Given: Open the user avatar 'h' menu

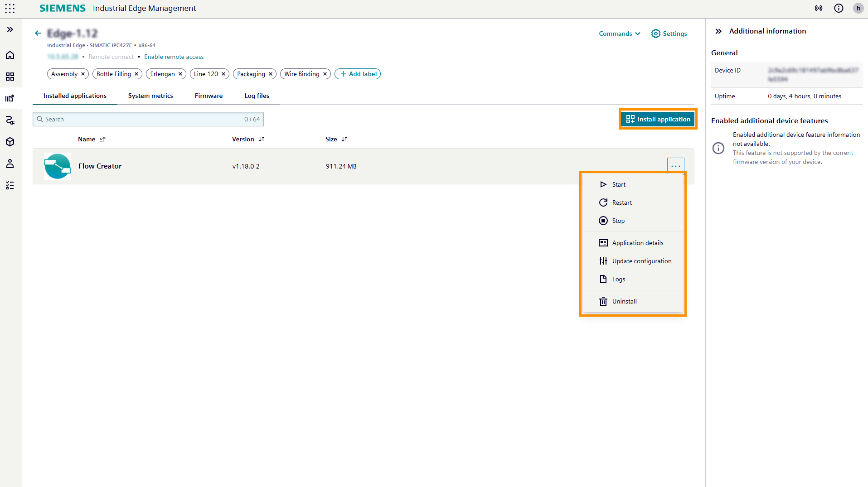Looking at the screenshot, I should pos(858,8).
